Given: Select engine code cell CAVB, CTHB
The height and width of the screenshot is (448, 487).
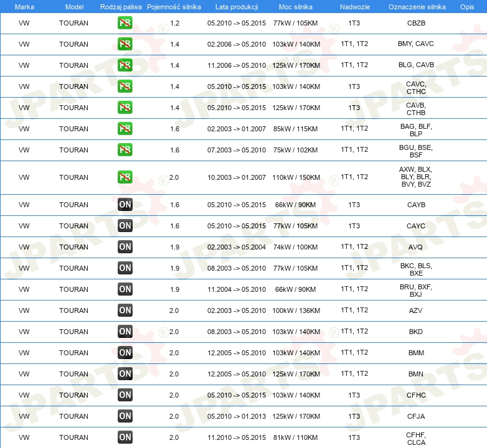Looking at the screenshot, I should [x=416, y=109].
